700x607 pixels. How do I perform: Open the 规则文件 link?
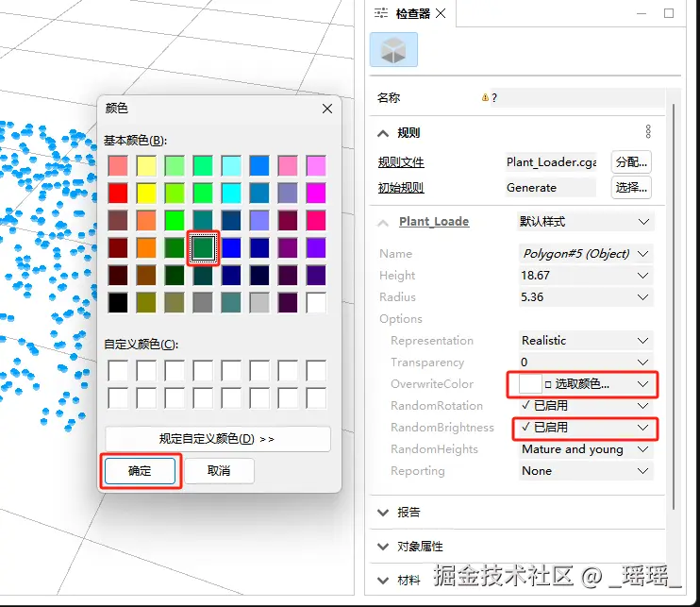pyautogui.click(x=401, y=162)
